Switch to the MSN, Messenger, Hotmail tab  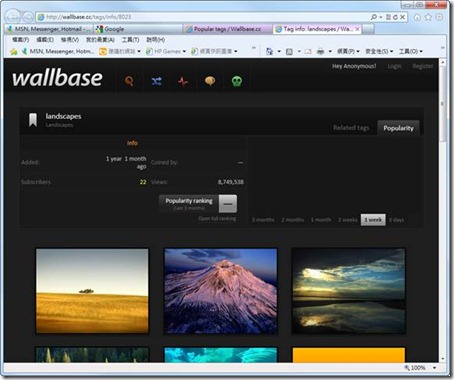[49, 29]
